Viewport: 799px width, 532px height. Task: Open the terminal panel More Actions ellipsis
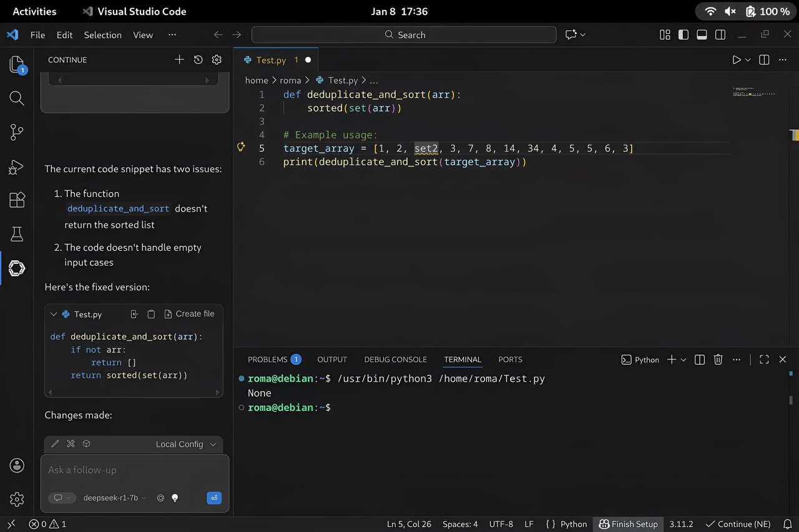737,359
